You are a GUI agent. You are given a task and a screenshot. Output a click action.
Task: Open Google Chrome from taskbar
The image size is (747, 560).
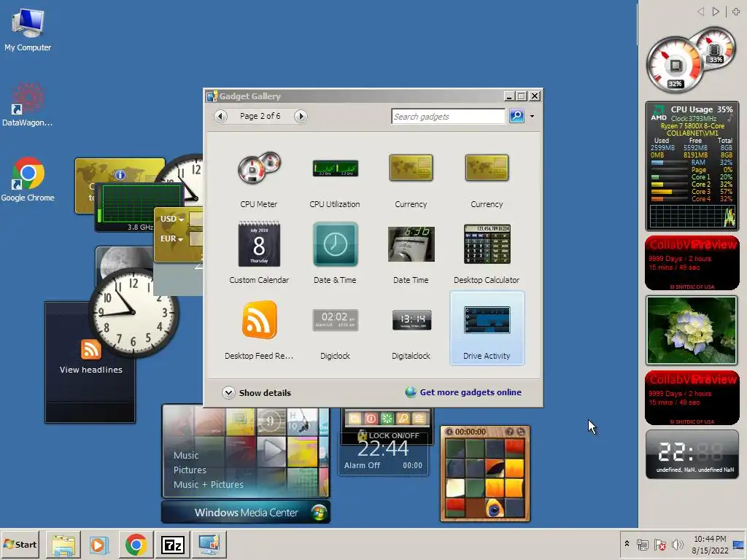136,544
